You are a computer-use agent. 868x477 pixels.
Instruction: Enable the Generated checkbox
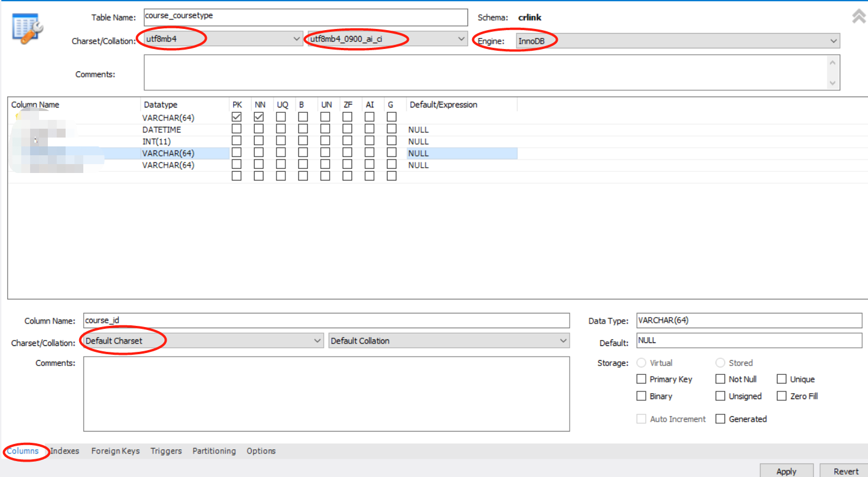pos(720,419)
